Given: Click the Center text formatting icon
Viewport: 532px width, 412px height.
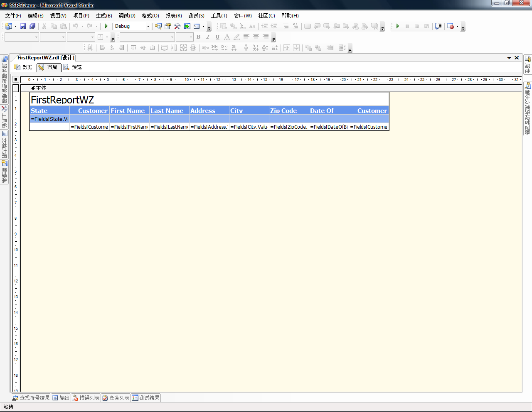Looking at the screenshot, I should coord(256,37).
